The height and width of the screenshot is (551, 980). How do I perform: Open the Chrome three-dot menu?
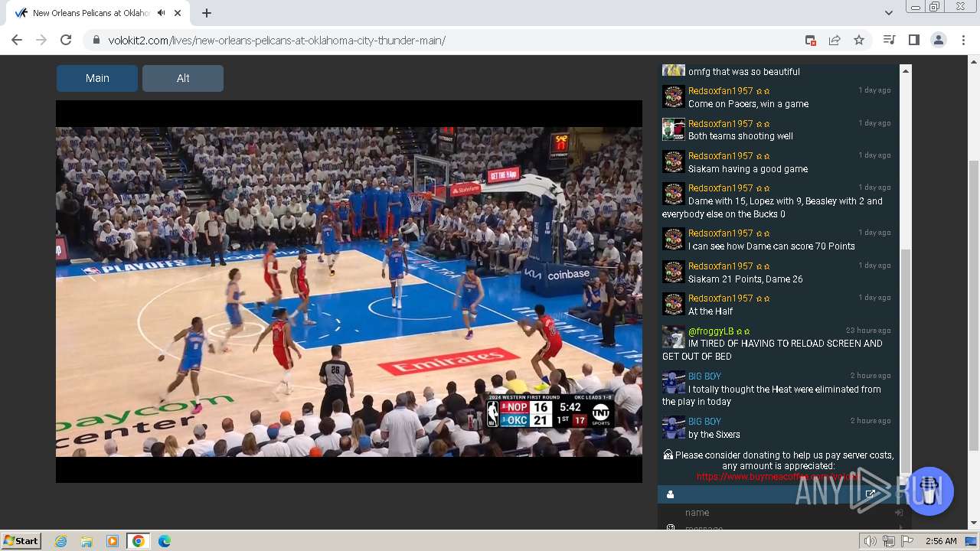[963, 40]
